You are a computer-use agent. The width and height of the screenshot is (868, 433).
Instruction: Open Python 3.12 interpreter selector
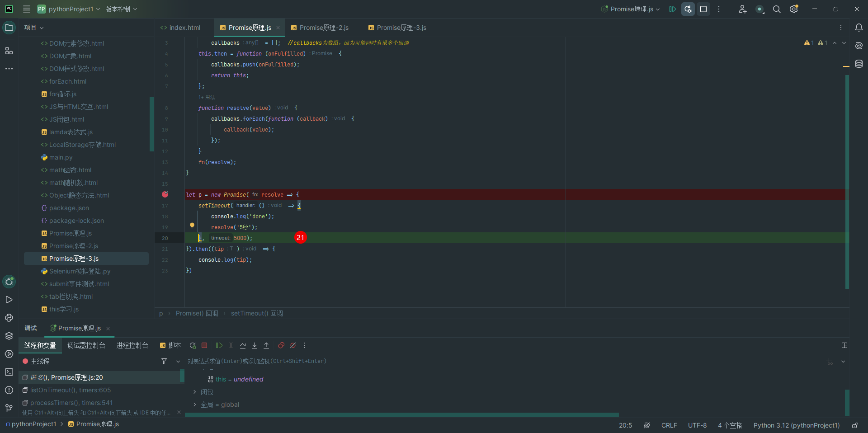click(x=797, y=425)
